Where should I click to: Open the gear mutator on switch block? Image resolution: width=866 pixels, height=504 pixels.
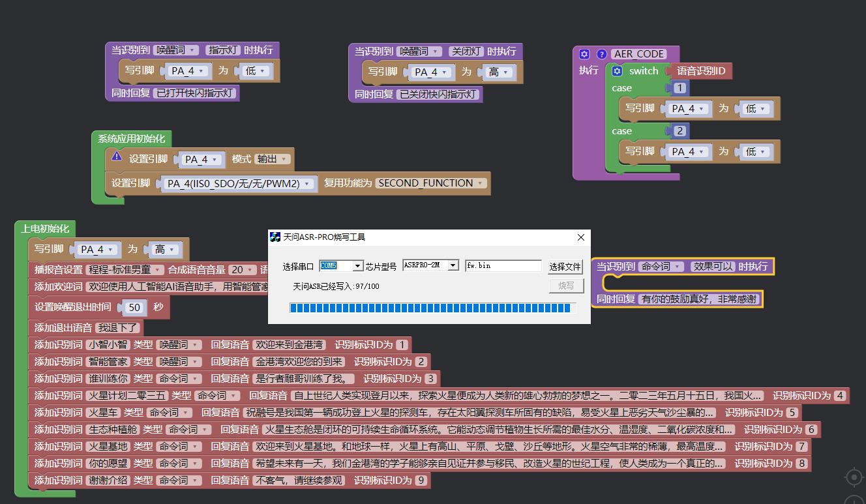617,71
